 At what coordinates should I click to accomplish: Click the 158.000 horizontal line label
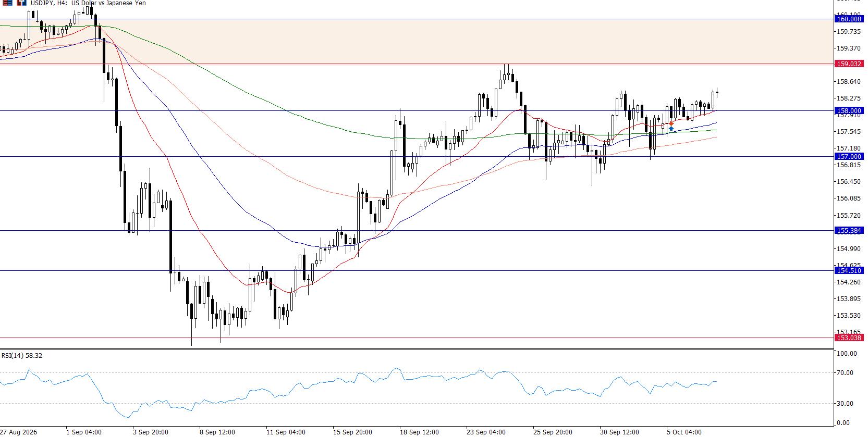pyautogui.click(x=849, y=110)
